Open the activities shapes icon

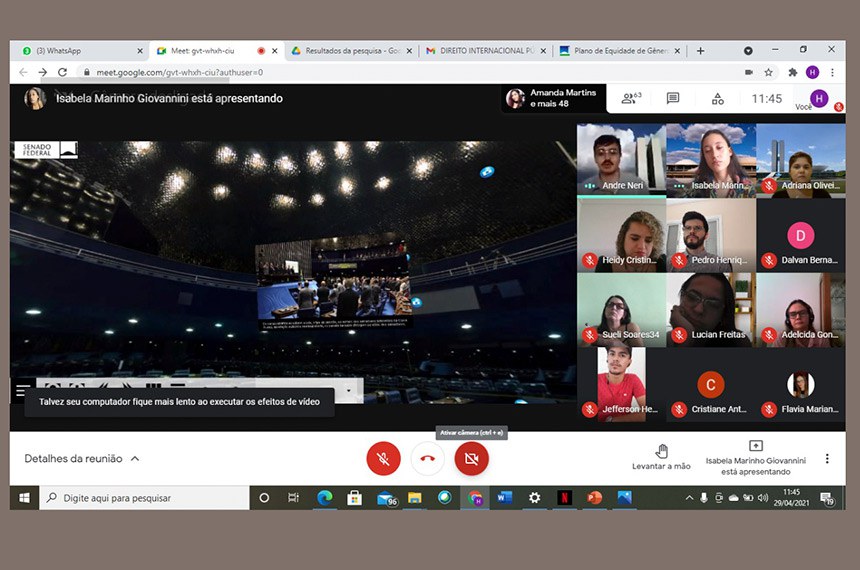tap(718, 98)
